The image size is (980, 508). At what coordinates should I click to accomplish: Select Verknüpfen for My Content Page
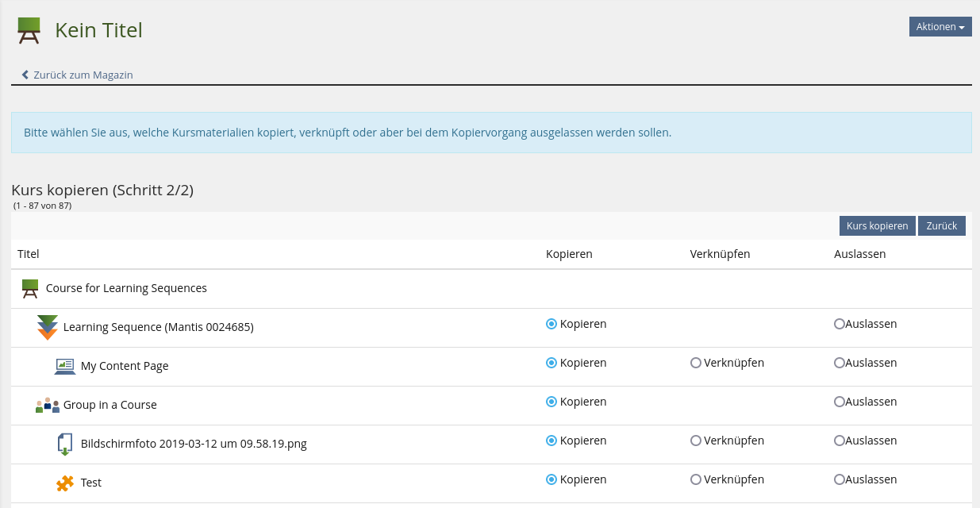click(x=696, y=363)
